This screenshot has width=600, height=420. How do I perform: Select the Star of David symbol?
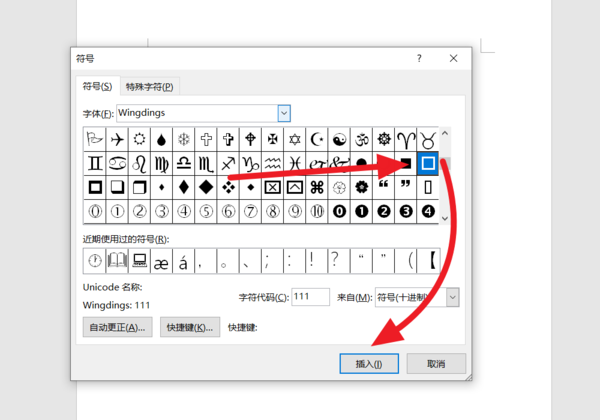[295, 140]
